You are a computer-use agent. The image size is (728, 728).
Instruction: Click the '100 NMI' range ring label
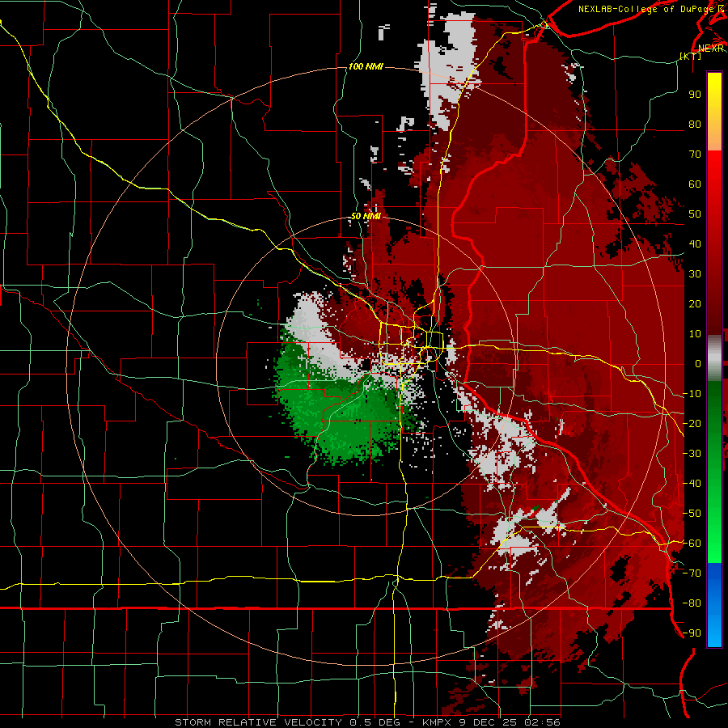[366, 67]
